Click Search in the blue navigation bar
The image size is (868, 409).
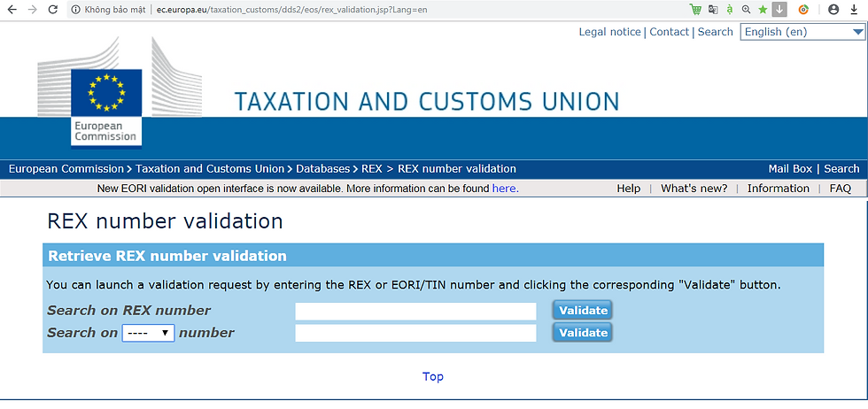click(x=841, y=169)
